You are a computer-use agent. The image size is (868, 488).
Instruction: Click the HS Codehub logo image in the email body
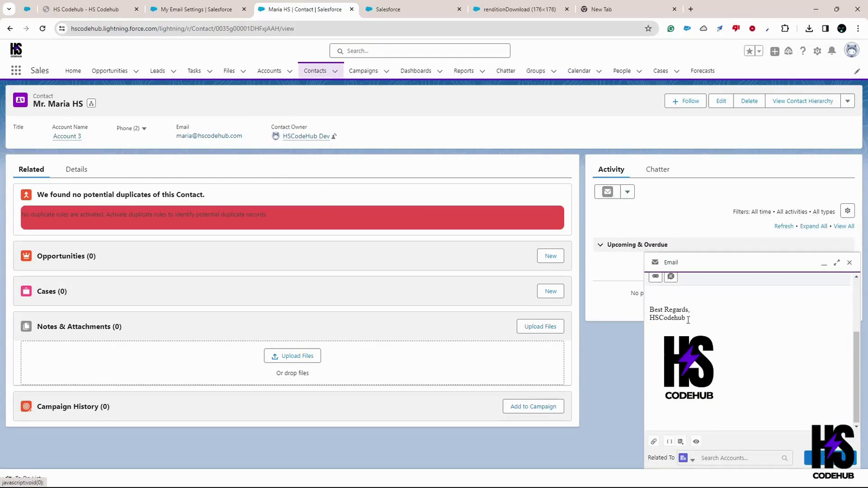coord(689,368)
